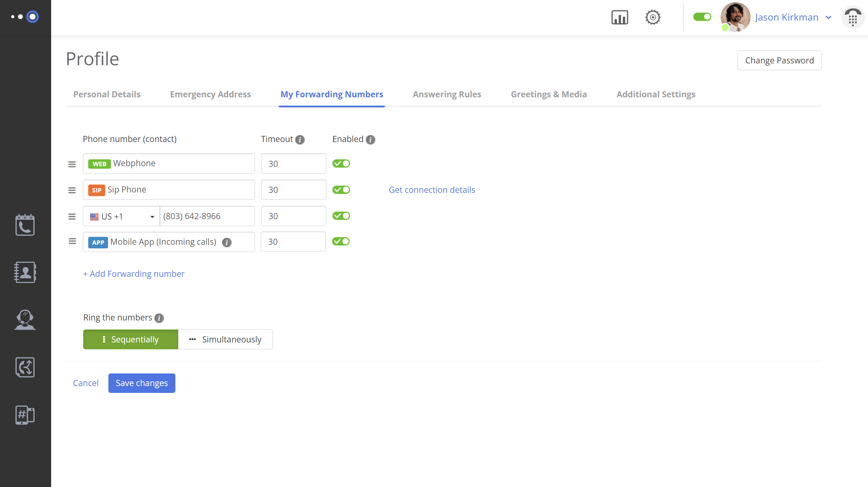Click Sip Phone timeout field
Screen dimensions: 868x487
click(294, 190)
